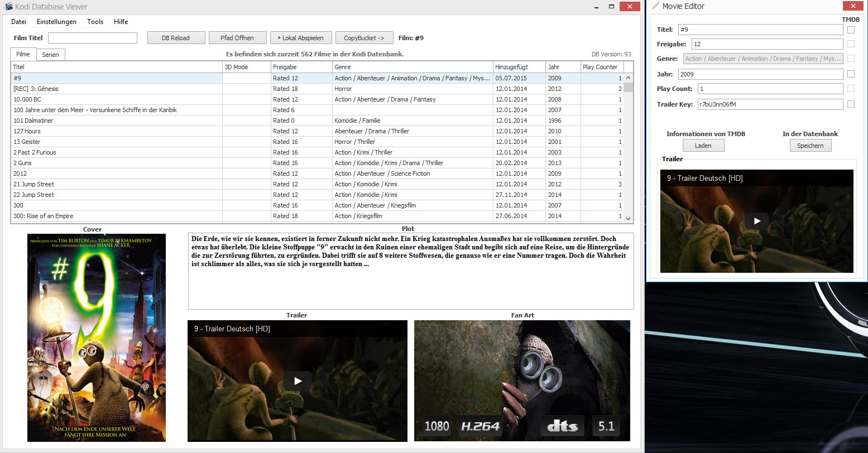Click the plot description text box
The width and height of the screenshot is (868, 453).
coord(411,271)
